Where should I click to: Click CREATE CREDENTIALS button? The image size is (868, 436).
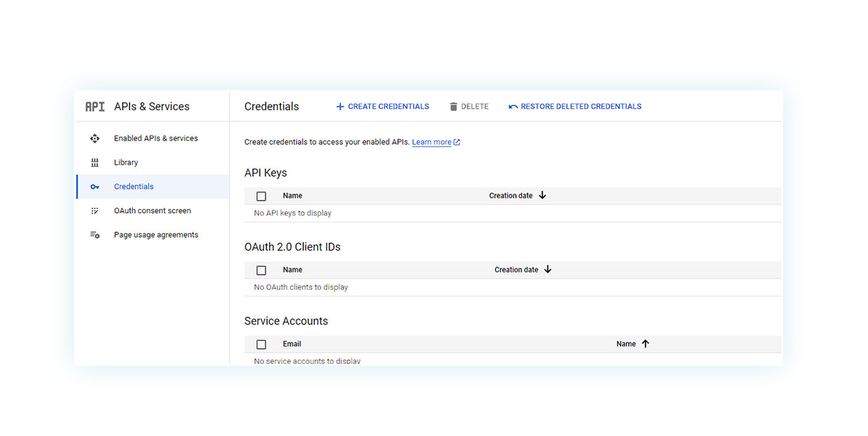383,106
